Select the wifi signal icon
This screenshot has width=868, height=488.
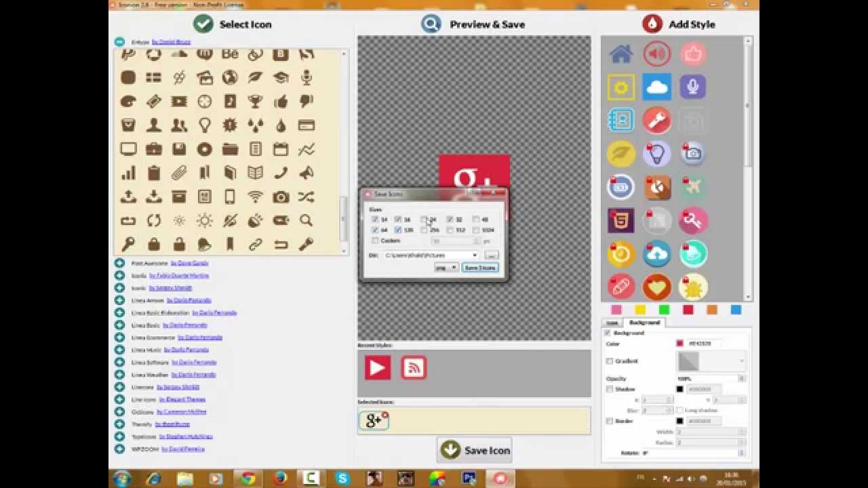coord(255,197)
